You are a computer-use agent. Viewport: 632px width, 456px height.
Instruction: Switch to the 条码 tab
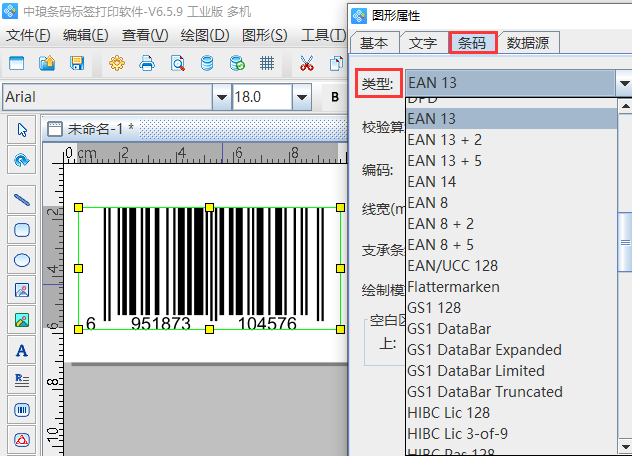[x=472, y=43]
